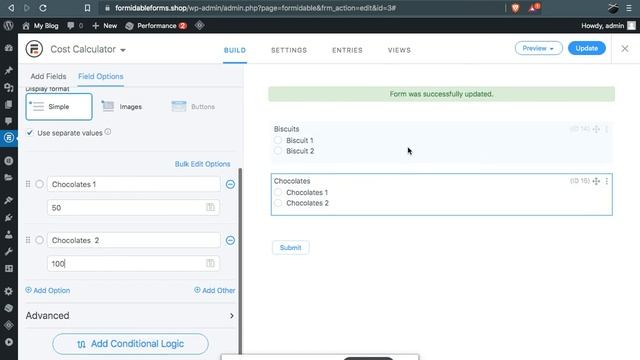Screen dimensions: 640x360
Task: Click info icon beside Use separate values
Action: coord(108,132)
